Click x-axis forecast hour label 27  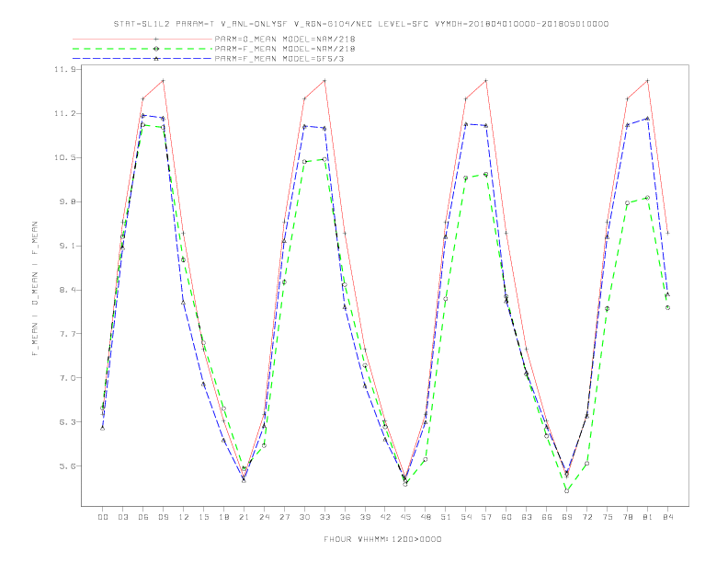(285, 517)
